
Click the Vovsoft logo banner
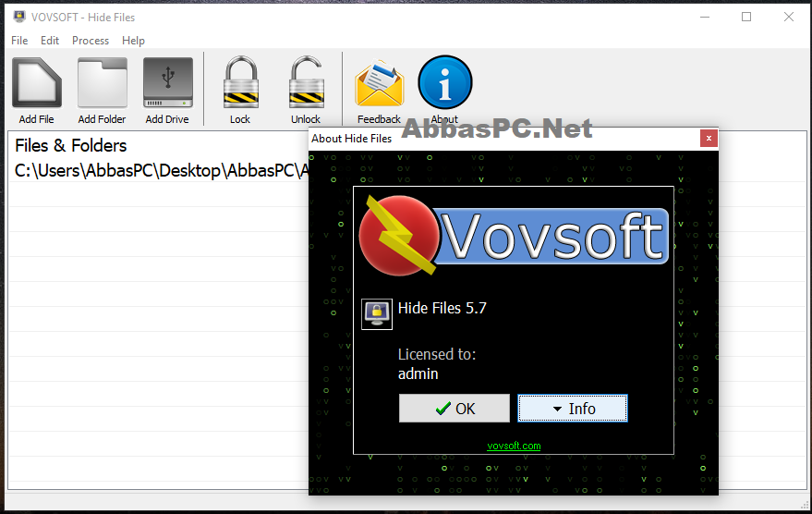(x=514, y=237)
